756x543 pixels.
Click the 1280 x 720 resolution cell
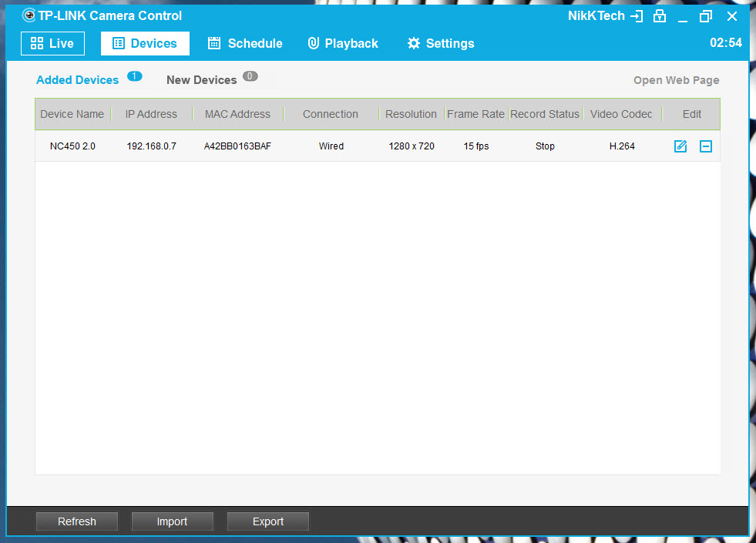point(412,146)
